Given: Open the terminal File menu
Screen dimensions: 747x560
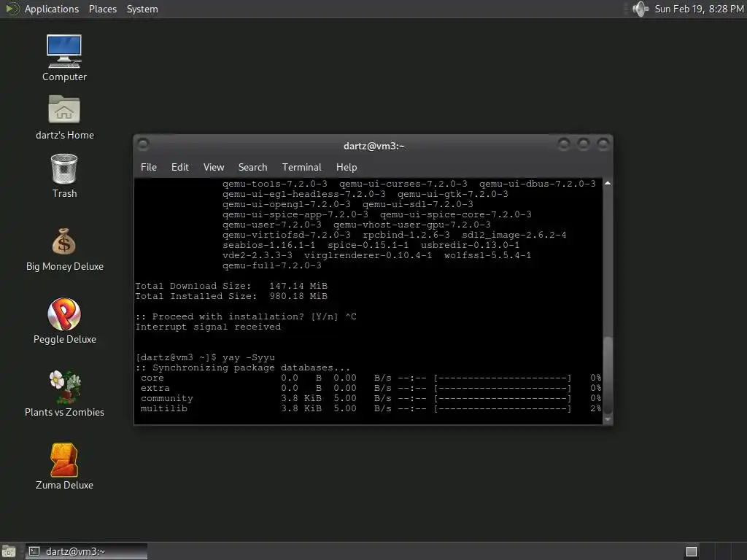Looking at the screenshot, I should tap(149, 167).
